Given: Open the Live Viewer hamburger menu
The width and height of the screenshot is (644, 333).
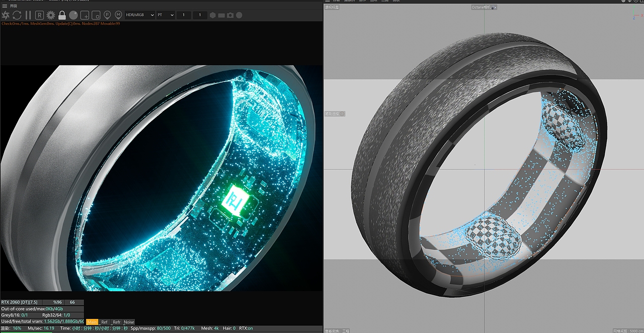Looking at the screenshot, I should click(5, 6).
